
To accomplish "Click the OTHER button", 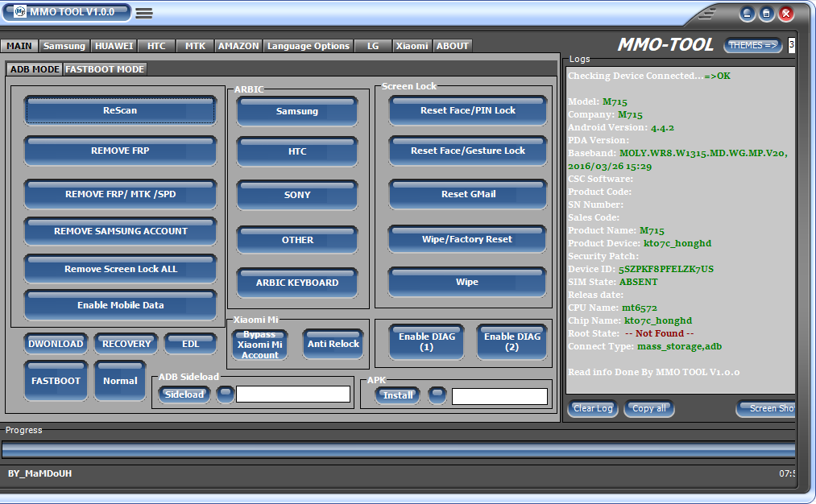I will [297, 240].
